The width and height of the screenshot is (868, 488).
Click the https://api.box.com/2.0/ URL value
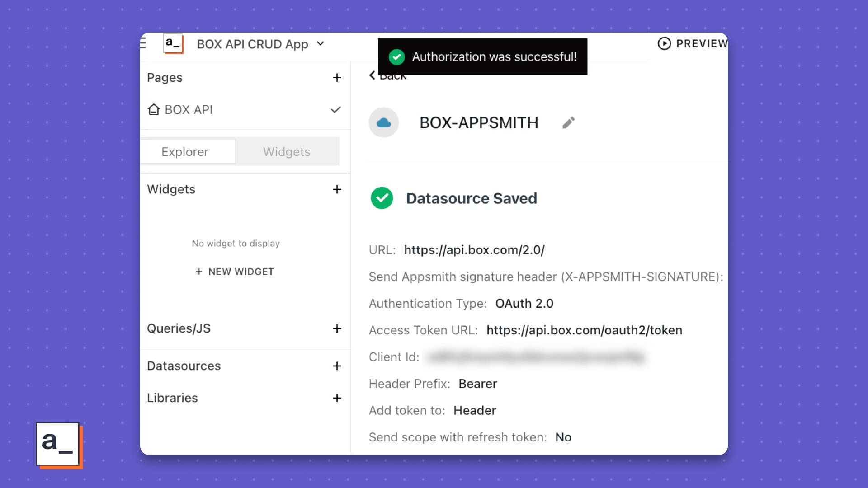474,250
